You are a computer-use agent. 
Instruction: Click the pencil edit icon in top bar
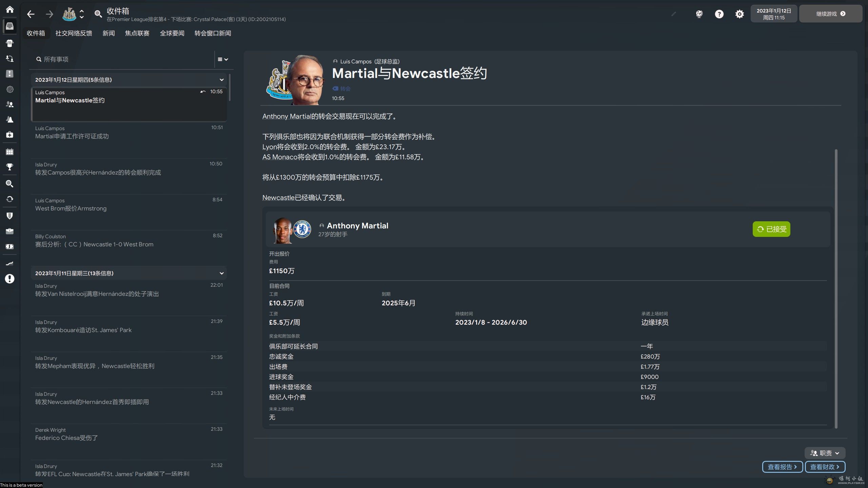click(674, 14)
